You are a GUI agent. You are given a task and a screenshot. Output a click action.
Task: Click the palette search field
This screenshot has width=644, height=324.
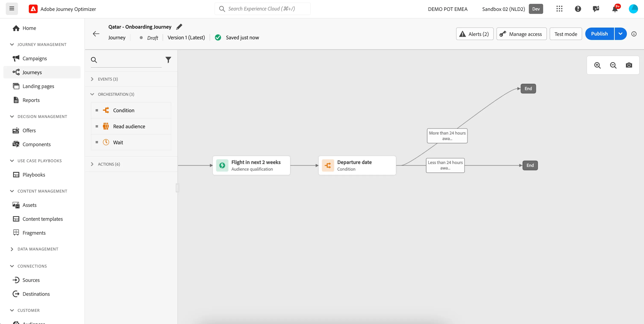pos(126,60)
